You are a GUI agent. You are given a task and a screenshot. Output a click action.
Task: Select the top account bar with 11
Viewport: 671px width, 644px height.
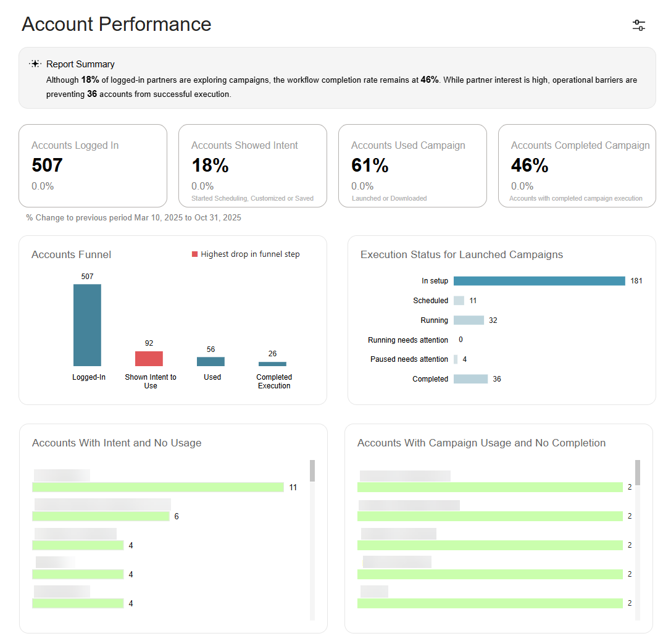pos(158,487)
